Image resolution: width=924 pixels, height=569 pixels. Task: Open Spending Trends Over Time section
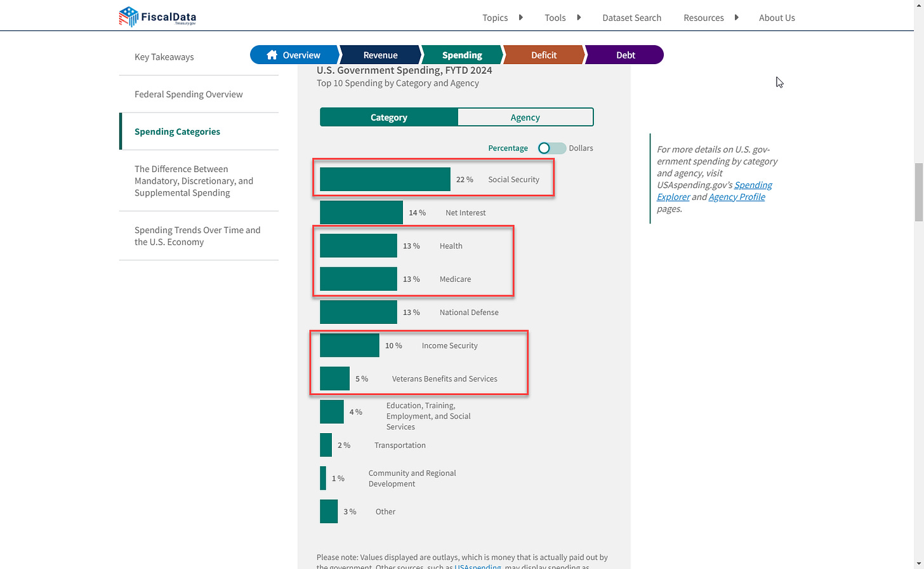(x=199, y=236)
